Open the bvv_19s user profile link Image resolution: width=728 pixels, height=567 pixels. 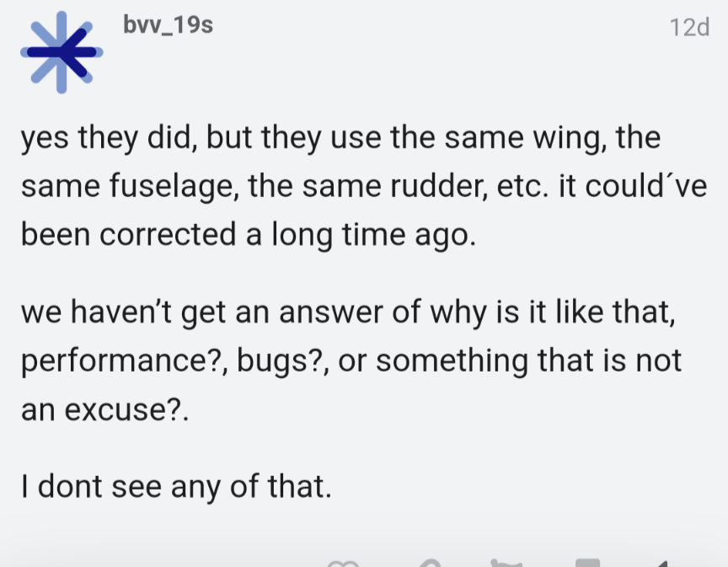pyautogui.click(x=168, y=24)
